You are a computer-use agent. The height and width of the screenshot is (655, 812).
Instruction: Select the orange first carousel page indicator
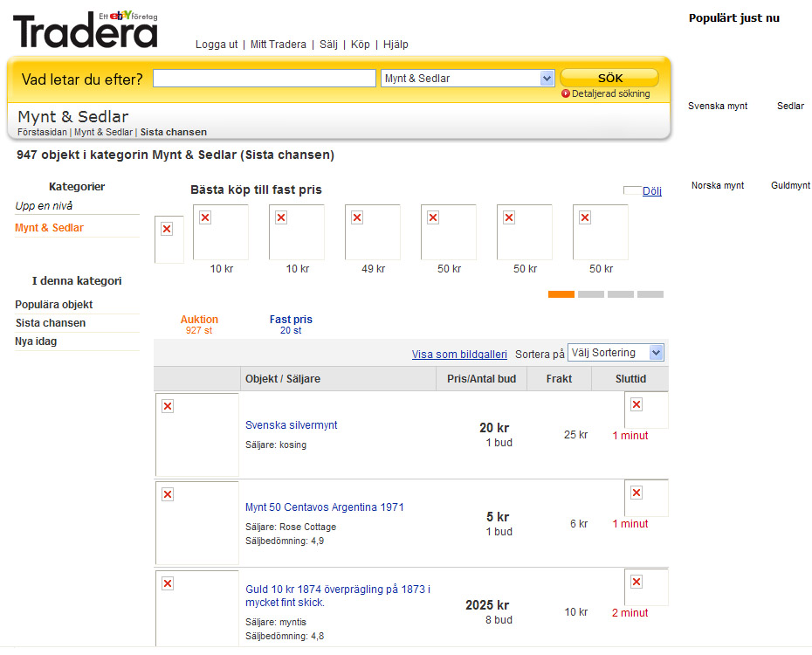coord(561,294)
